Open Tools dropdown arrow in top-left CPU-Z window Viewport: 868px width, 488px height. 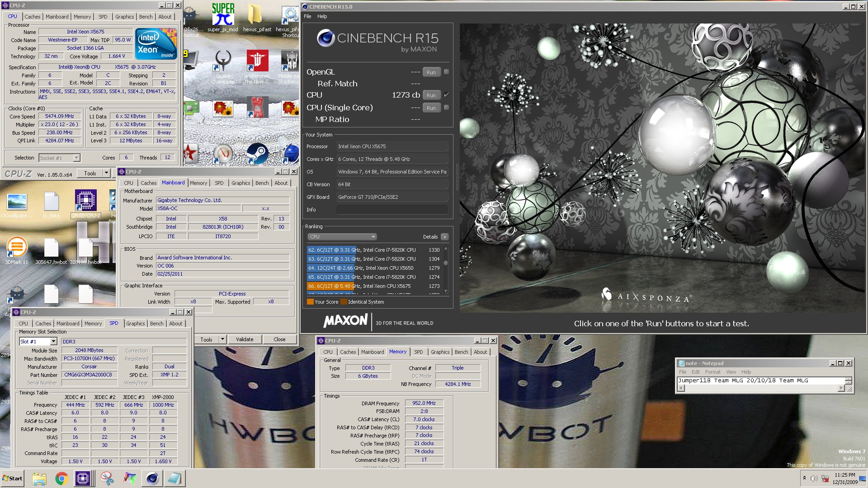click(106, 174)
